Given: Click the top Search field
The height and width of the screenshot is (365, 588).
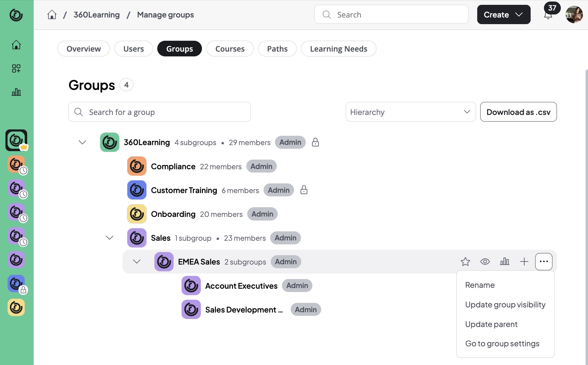Looking at the screenshot, I should tap(391, 14).
